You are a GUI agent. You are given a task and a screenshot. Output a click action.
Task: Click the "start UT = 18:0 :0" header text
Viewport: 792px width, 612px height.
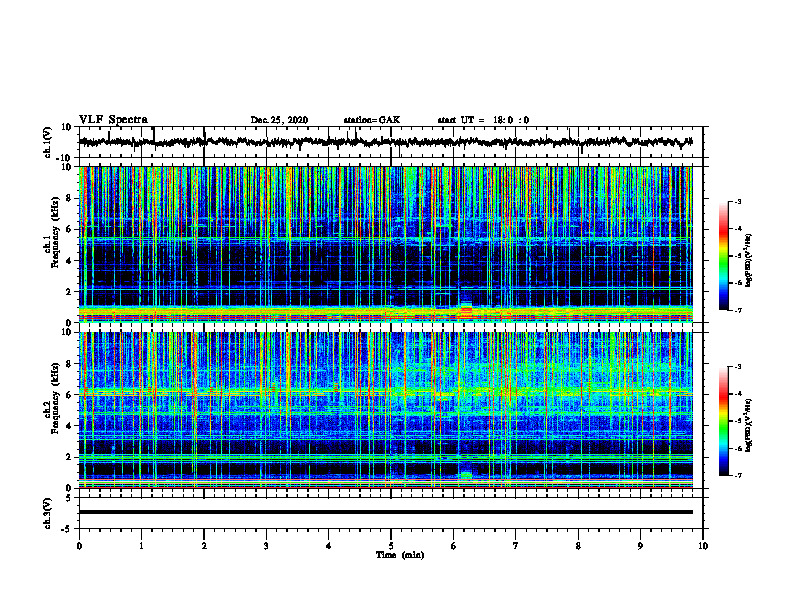click(483, 120)
